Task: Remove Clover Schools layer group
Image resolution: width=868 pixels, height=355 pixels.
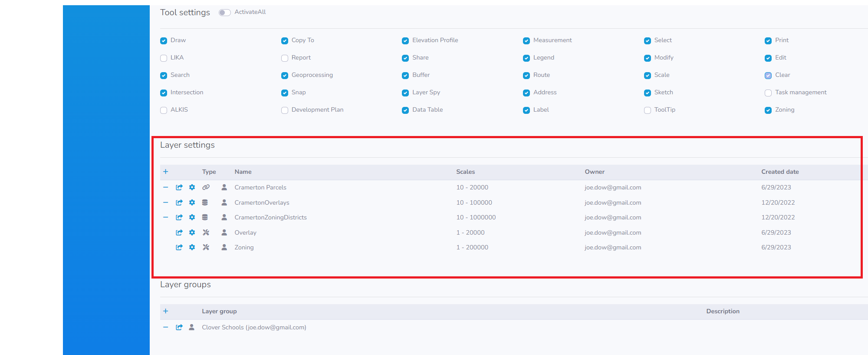Action: point(165,327)
